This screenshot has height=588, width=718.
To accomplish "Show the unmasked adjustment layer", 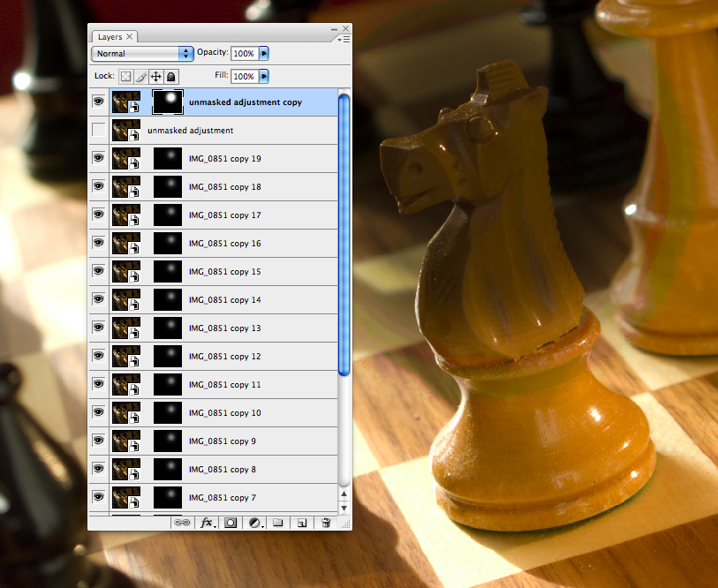I will (x=98, y=130).
